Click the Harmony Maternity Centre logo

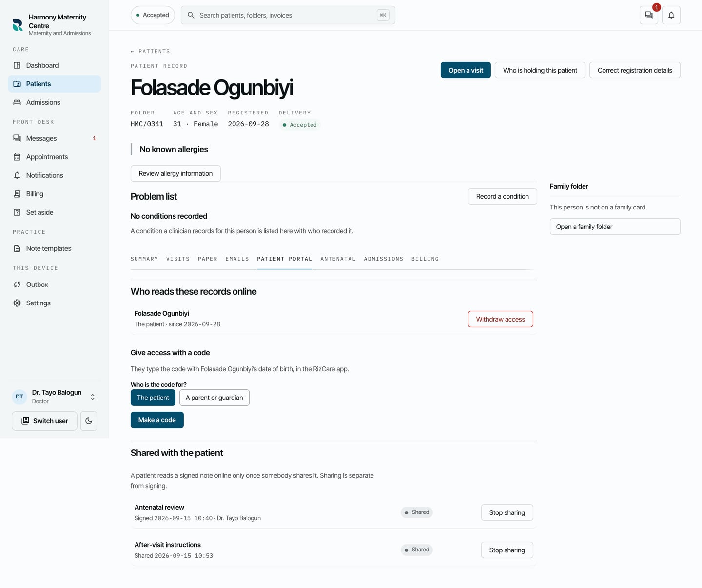[18, 25]
